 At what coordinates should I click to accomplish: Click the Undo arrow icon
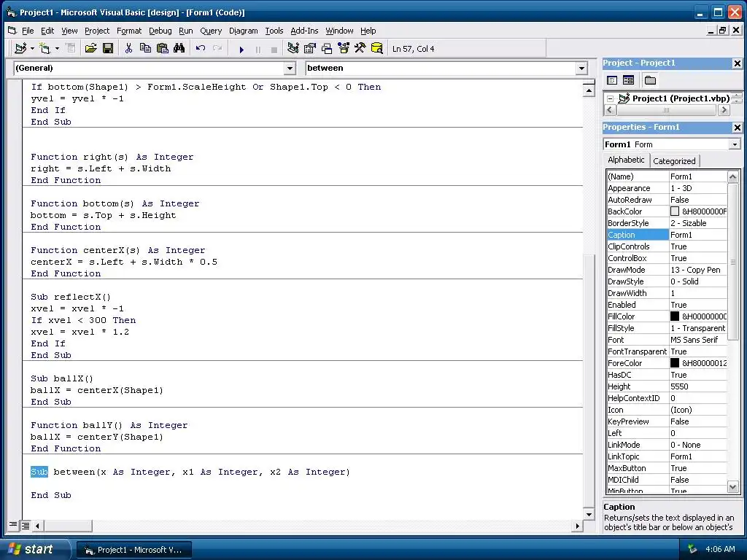tap(201, 48)
